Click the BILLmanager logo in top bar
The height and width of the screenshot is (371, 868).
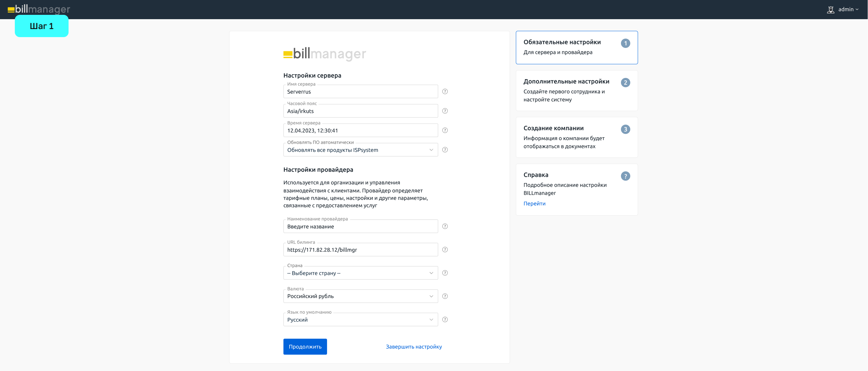pyautogui.click(x=39, y=9)
